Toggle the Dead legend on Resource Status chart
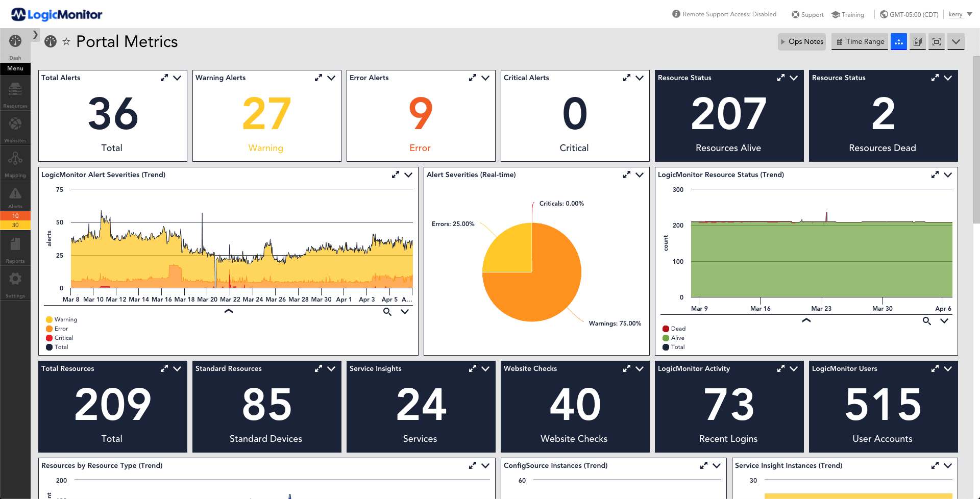Viewport: 980px width, 499px height. point(674,329)
